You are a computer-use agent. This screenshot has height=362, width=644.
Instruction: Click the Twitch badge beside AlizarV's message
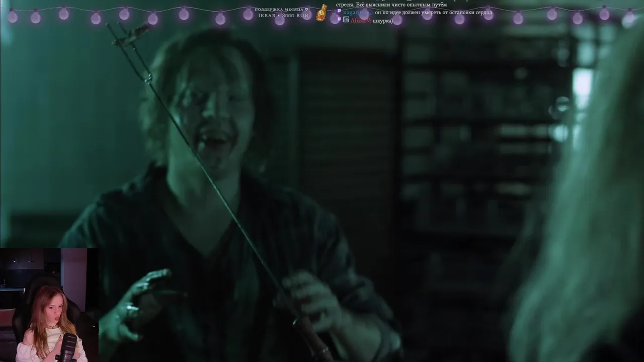[339, 20]
